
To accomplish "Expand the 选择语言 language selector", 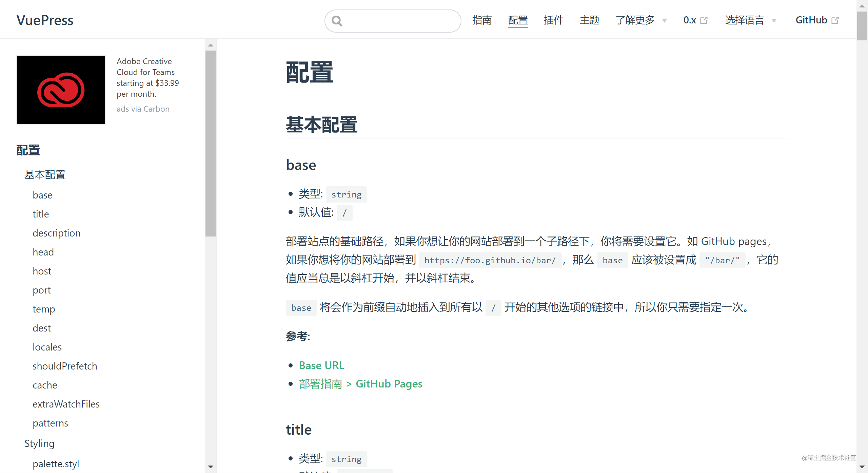I will point(750,20).
